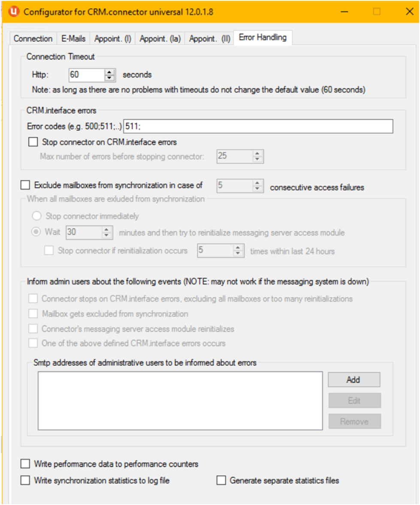Increase reinitialization times spinner
The width and height of the screenshot is (420, 505).
click(238, 248)
